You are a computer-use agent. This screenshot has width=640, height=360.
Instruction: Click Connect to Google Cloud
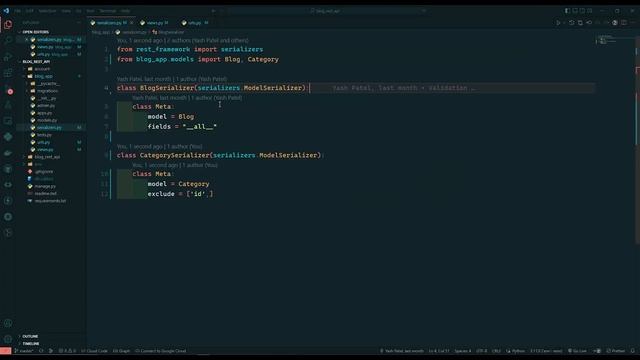(160, 351)
